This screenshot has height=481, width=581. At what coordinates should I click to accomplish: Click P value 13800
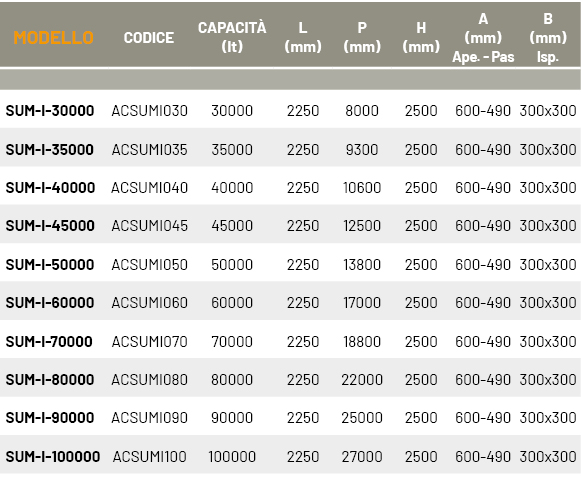point(362,265)
